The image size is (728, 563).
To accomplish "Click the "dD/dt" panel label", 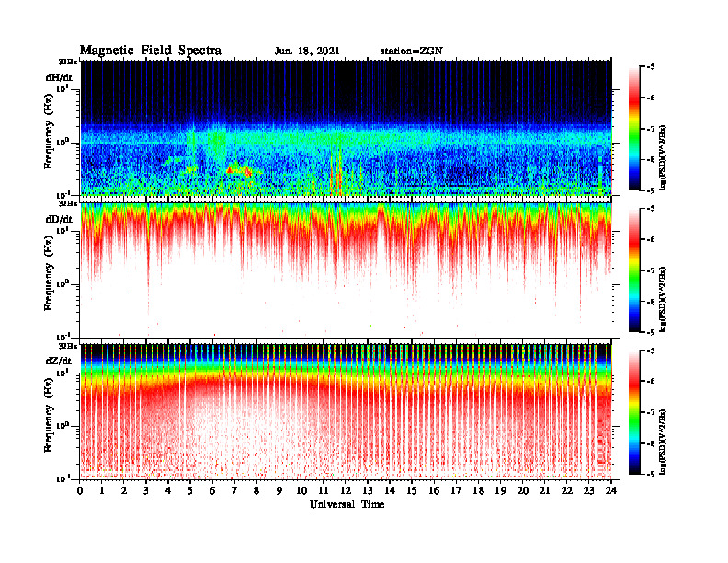I will (59, 219).
